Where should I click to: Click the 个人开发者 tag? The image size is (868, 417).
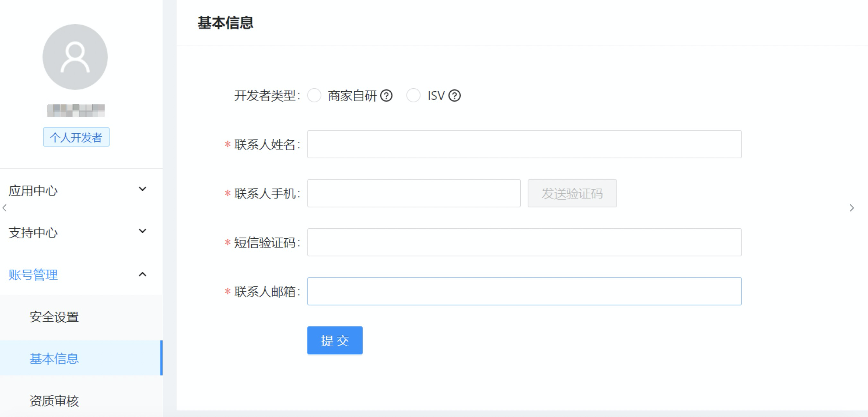(x=76, y=137)
